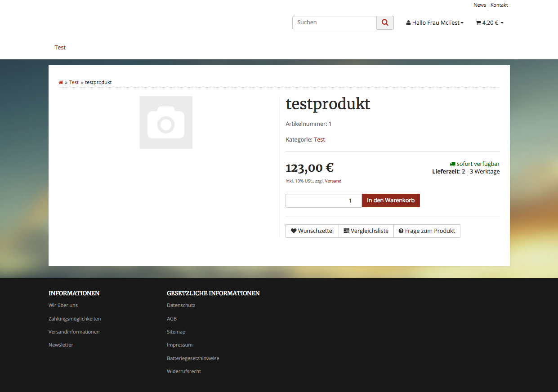Viewport: 558px width, 392px height.
Task: Click the compare list icon on Vergleichsliste
Action: pos(346,231)
